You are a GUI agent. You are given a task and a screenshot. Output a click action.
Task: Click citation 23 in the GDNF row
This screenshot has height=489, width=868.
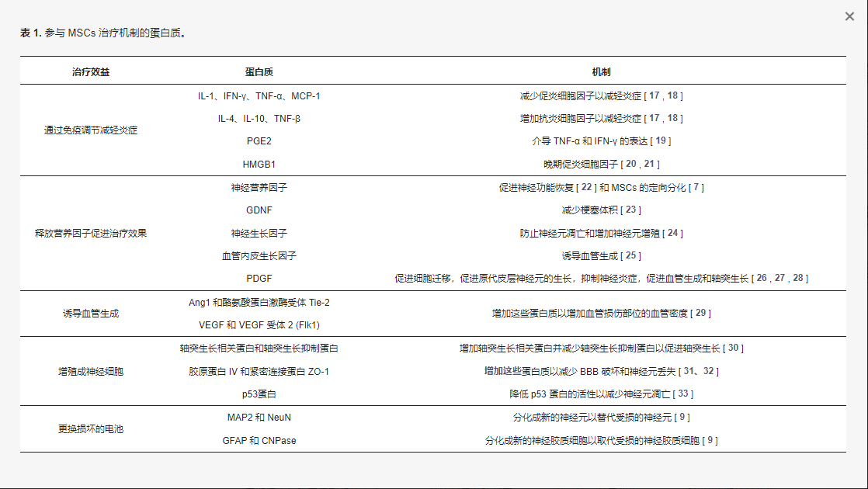point(630,210)
